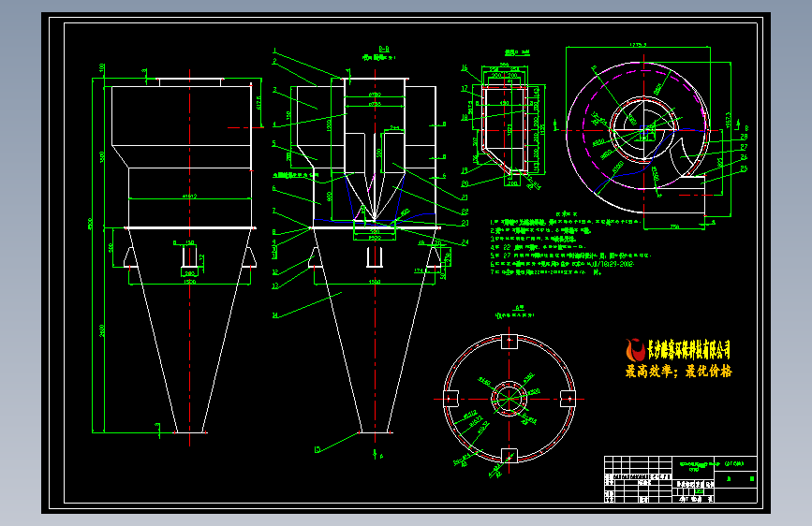
Task: Click the 100 dimension at top left
Action: [x=102, y=67]
